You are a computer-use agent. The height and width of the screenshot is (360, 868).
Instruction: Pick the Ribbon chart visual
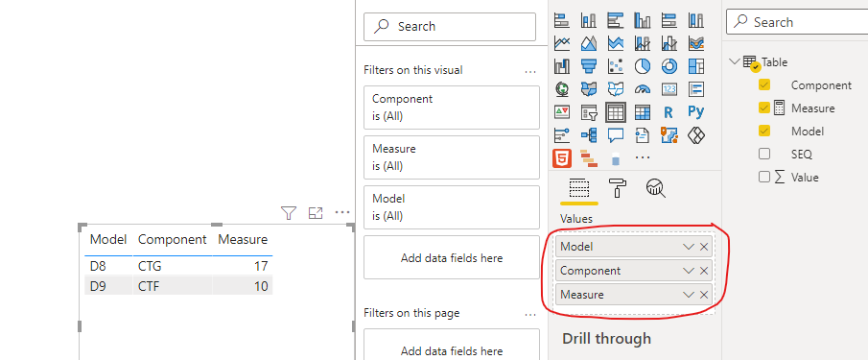[696, 44]
